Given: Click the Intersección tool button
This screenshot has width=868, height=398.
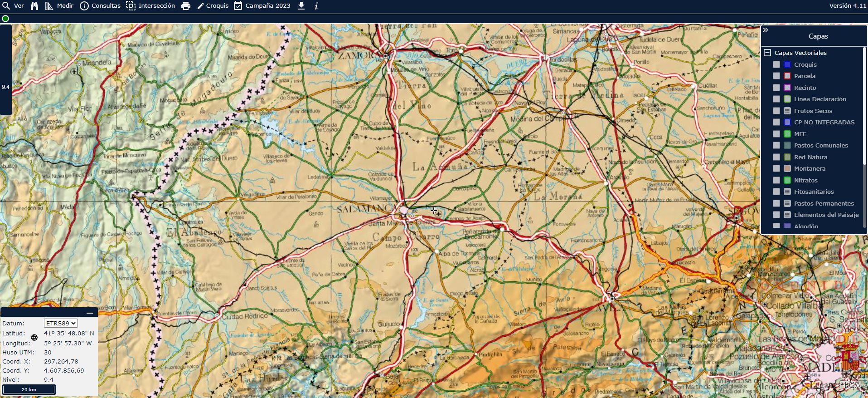Looking at the screenshot, I should pyautogui.click(x=150, y=6).
